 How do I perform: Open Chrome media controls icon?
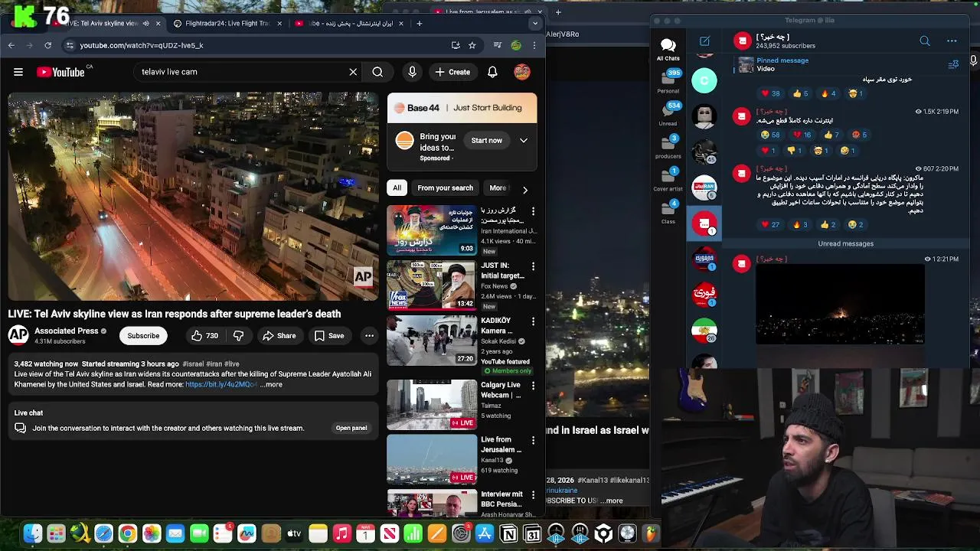(498, 45)
